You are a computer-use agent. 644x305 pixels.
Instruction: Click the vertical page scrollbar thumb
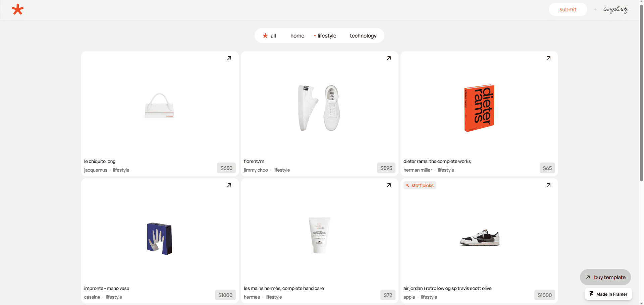point(641,93)
